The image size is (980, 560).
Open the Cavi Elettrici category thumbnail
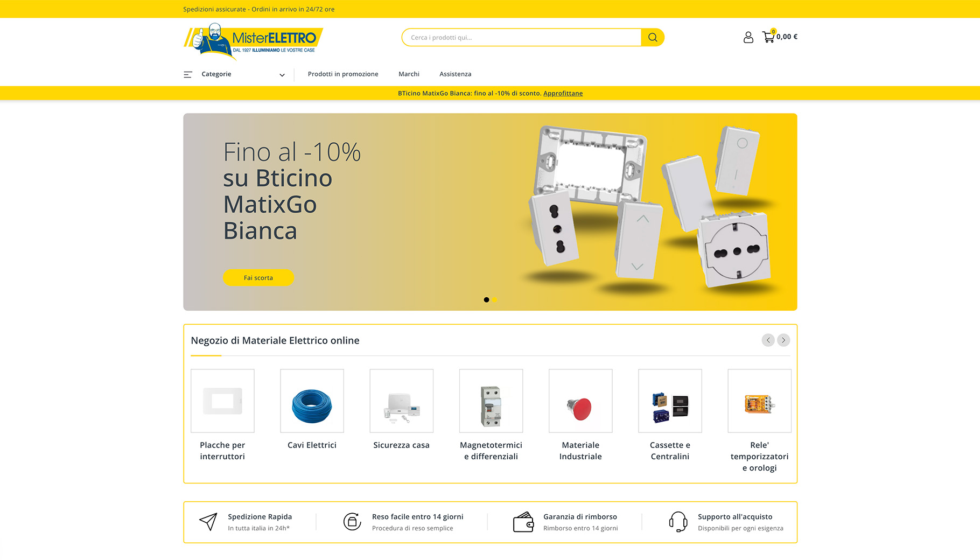point(312,401)
